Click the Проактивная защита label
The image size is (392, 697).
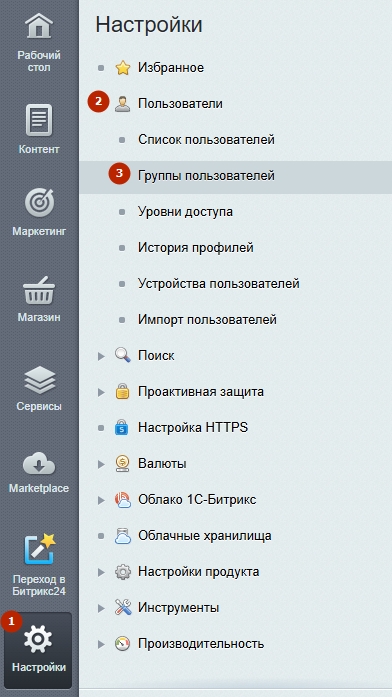click(x=201, y=392)
